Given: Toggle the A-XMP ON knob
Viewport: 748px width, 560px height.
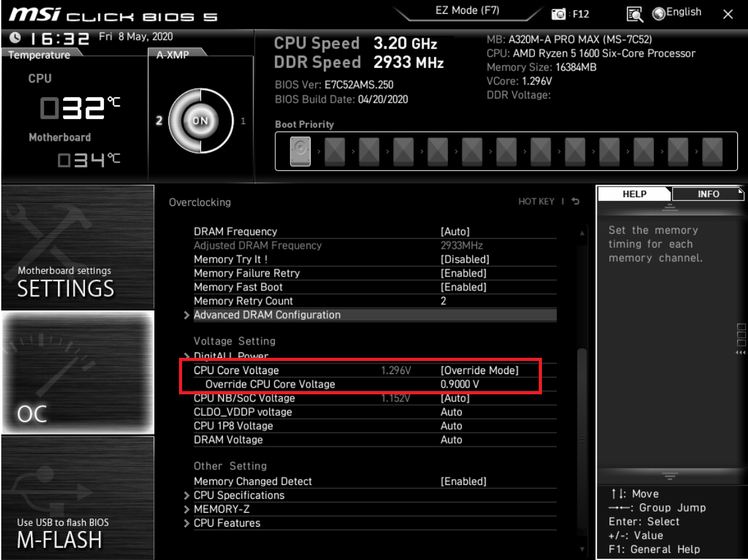Looking at the screenshot, I should (200, 121).
